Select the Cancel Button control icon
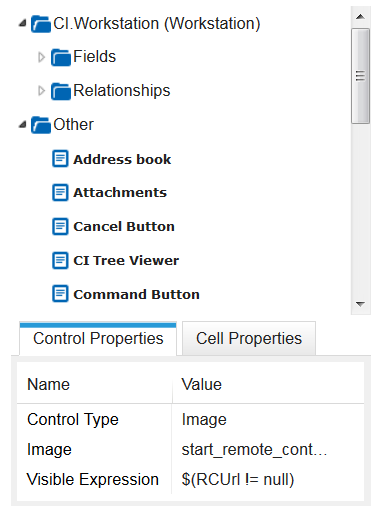 (60, 226)
